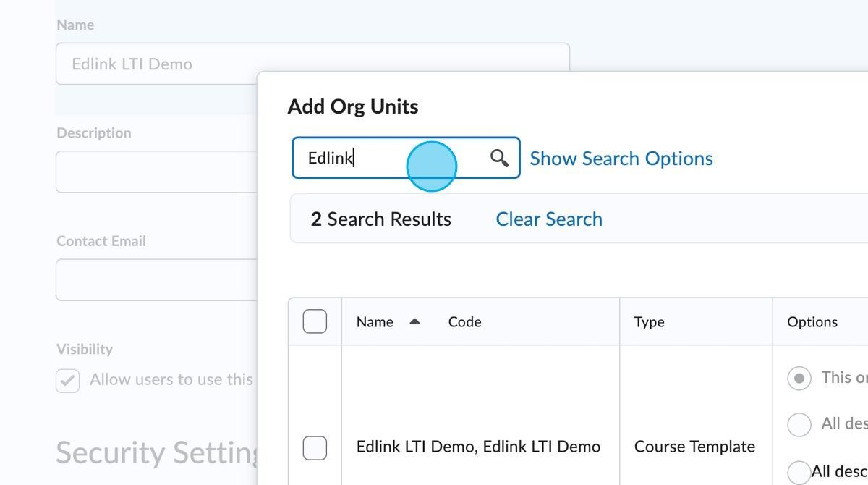
Task: Click the Name column sort arrow
Action: click(x=414, y=321)
